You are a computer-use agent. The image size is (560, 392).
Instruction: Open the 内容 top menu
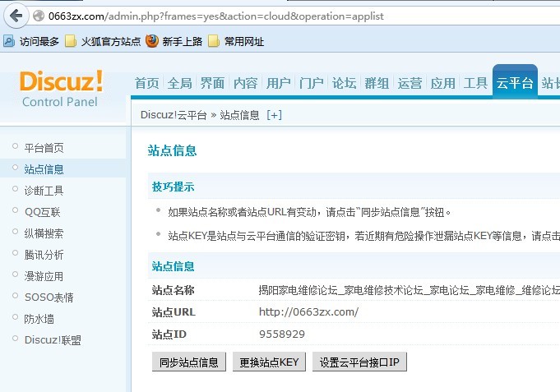coord(245,83)
